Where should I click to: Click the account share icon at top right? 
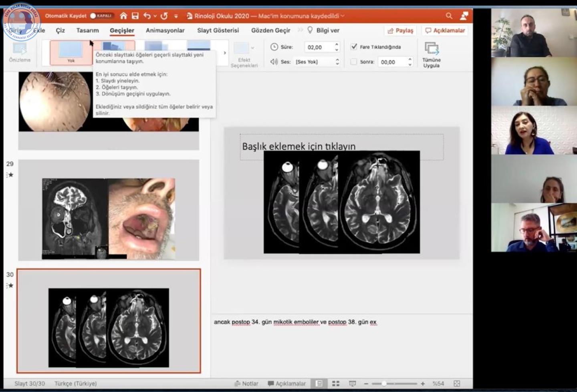(x=464, y=16)
